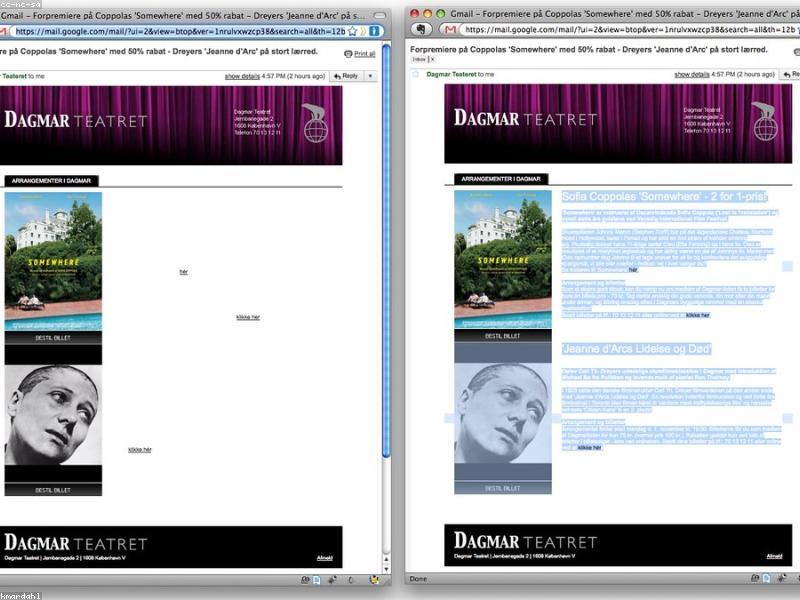The image size is (800, 600).
Task: Click the Somewhere movie poster in left window
Action: (x=53, y=261)
